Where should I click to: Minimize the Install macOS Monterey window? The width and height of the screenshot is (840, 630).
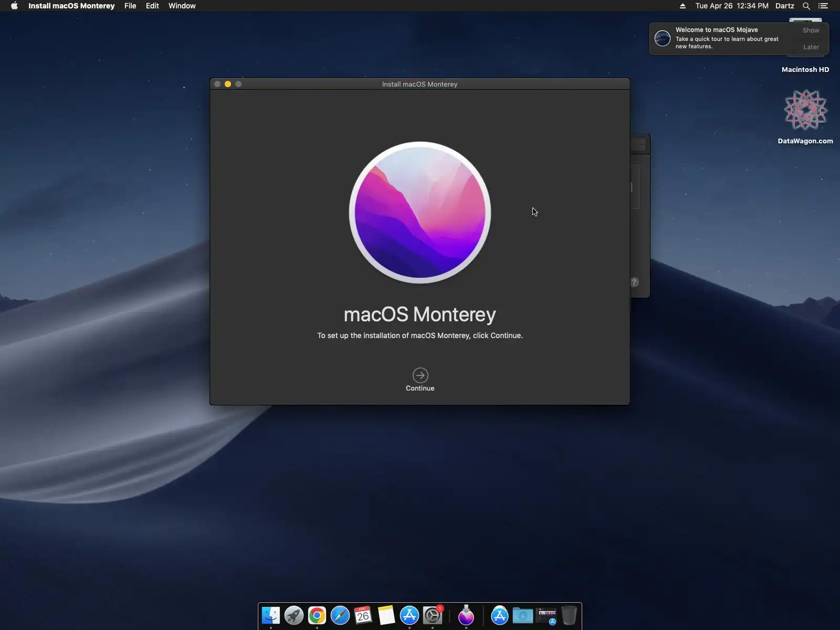228,84
